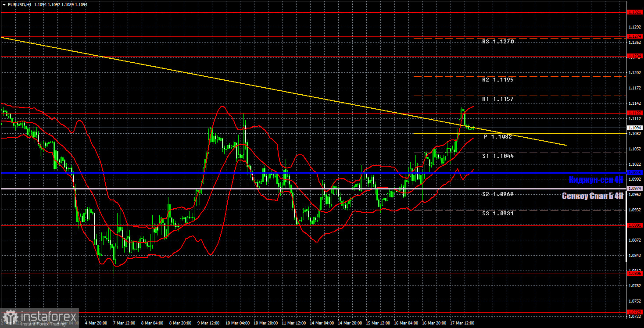This screenshot has height=328, width=644.
Task: Select the S2 1.0969 pivot label
Action: click(497, 194)
